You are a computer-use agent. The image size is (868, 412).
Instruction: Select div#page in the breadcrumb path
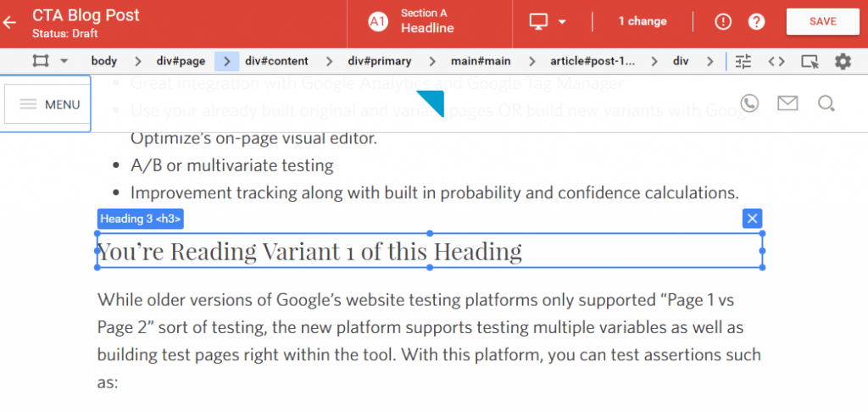[x=181, y=61]
